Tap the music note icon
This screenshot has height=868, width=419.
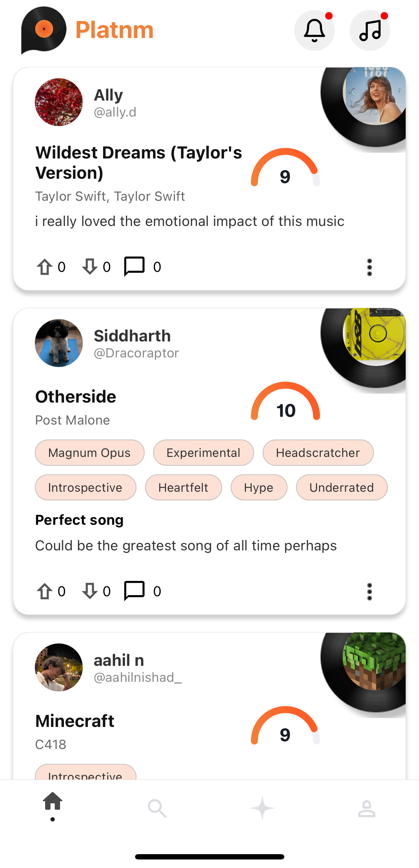pyautogui.click(x=370, y=30)
